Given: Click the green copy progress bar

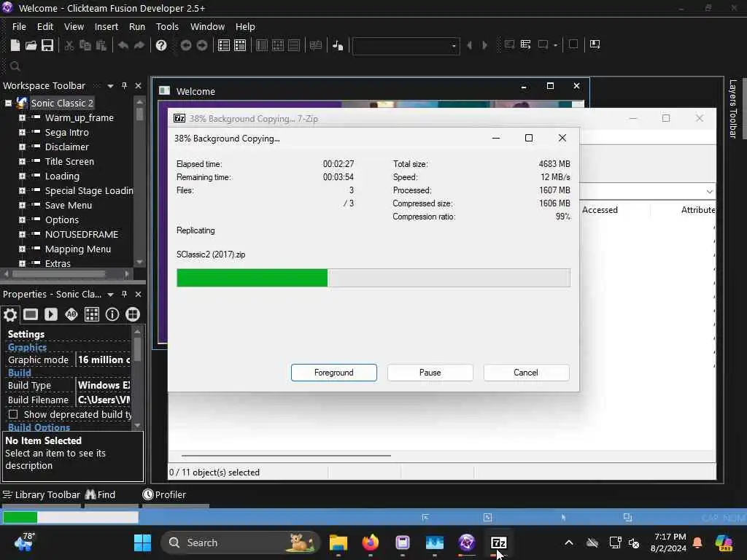Looking at the screenshot, I should [x=373, y=278].
